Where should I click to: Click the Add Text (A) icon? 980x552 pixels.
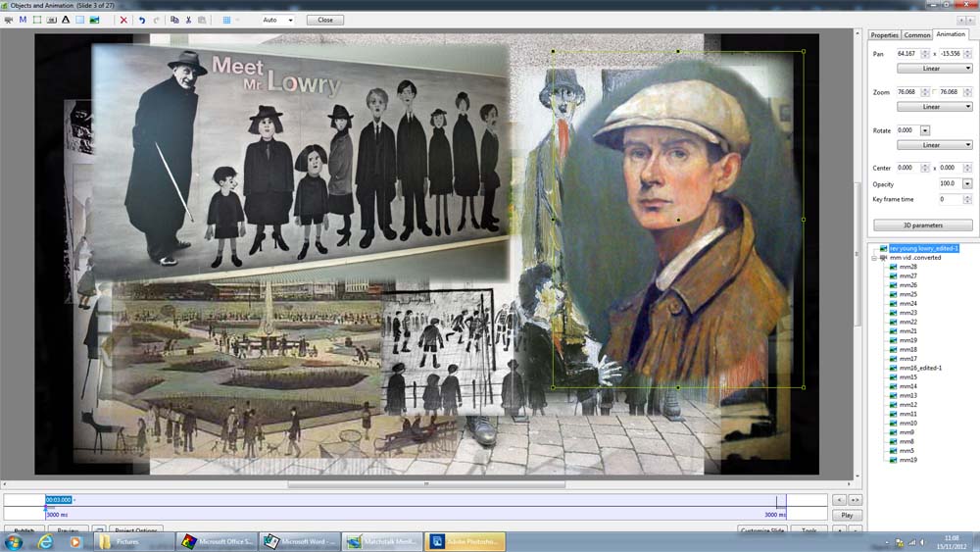click(66, 20)
